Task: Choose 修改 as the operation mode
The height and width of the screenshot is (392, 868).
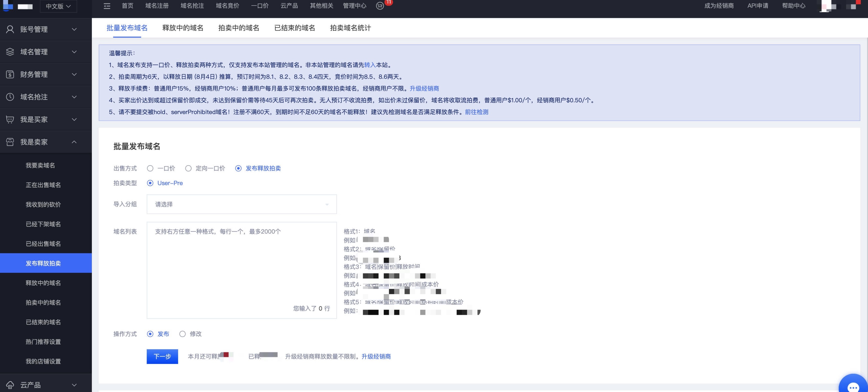Action: pos(183,334)
